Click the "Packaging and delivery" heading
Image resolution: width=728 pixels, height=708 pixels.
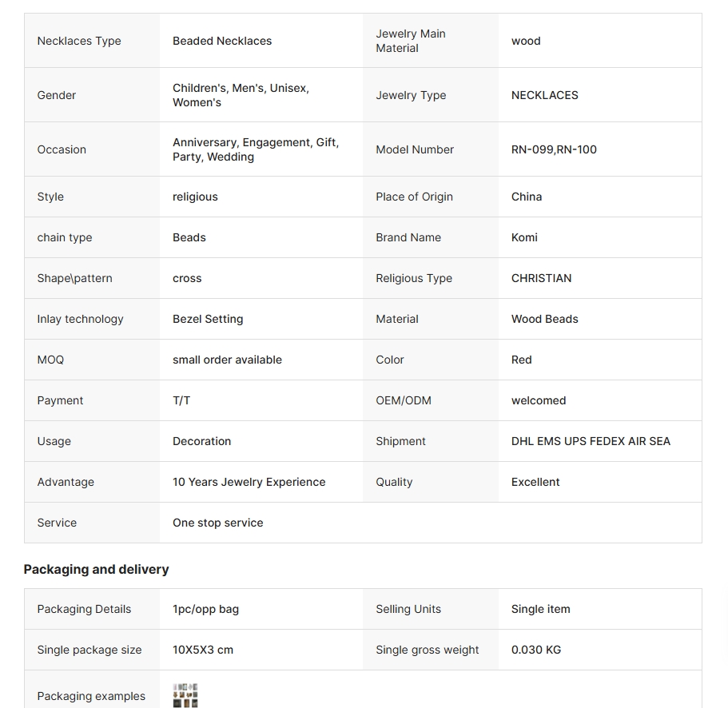click(x=97, y=569)
